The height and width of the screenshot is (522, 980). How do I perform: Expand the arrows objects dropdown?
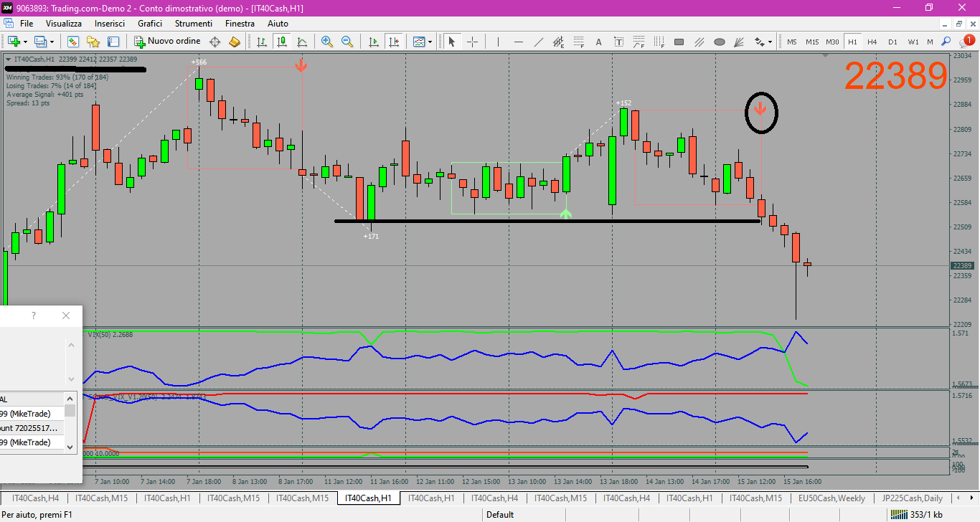click(770, 42)
